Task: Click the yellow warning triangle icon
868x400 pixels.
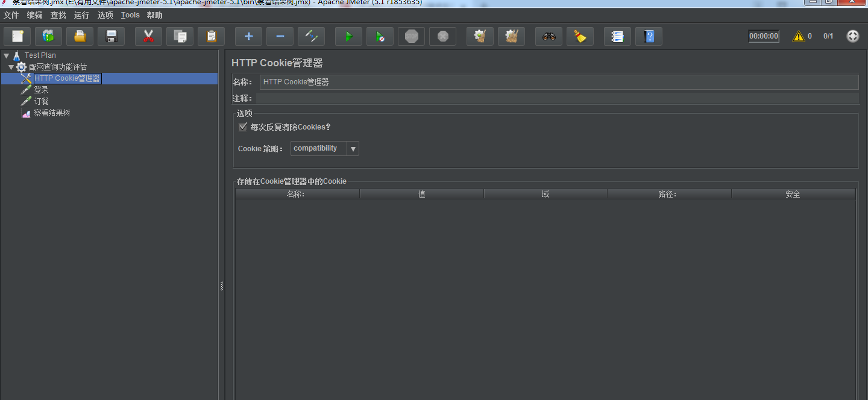Action: (799, 36)
